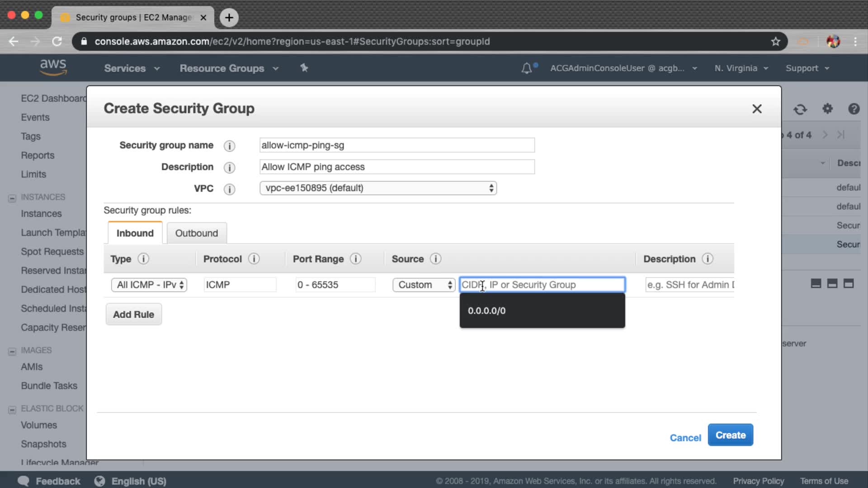The width and height of the screenshot is (868, 488).
Task: Click the Security group name info icon
Action: pyautogui.click(x=229, y=146)
